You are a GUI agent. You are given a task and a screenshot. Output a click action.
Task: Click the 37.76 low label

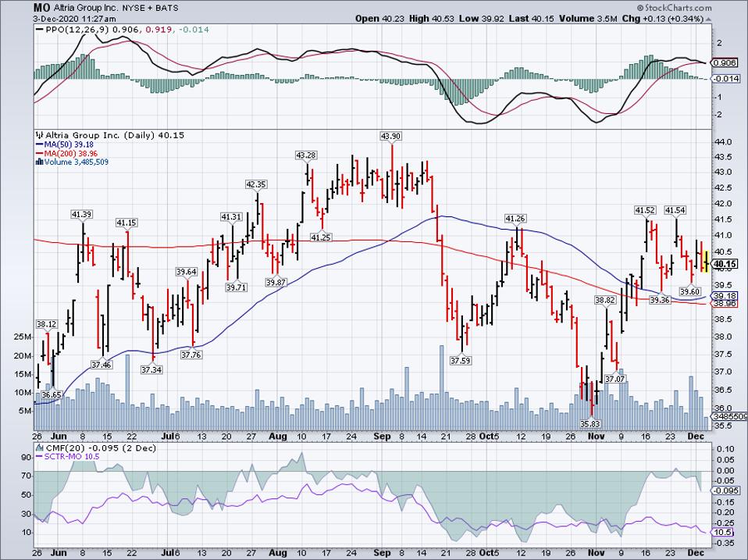[x=191, y=355]
